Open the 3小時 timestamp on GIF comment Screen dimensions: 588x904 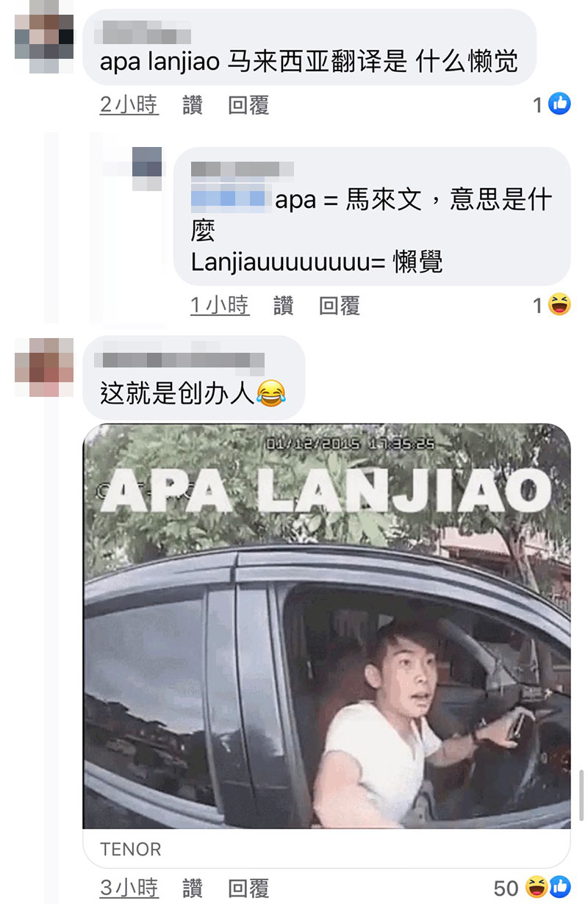coord(129,888)
